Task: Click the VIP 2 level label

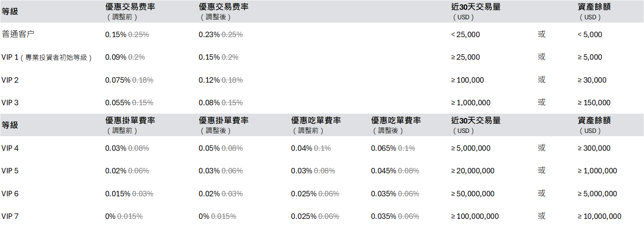Action: (x=10, y=80)
